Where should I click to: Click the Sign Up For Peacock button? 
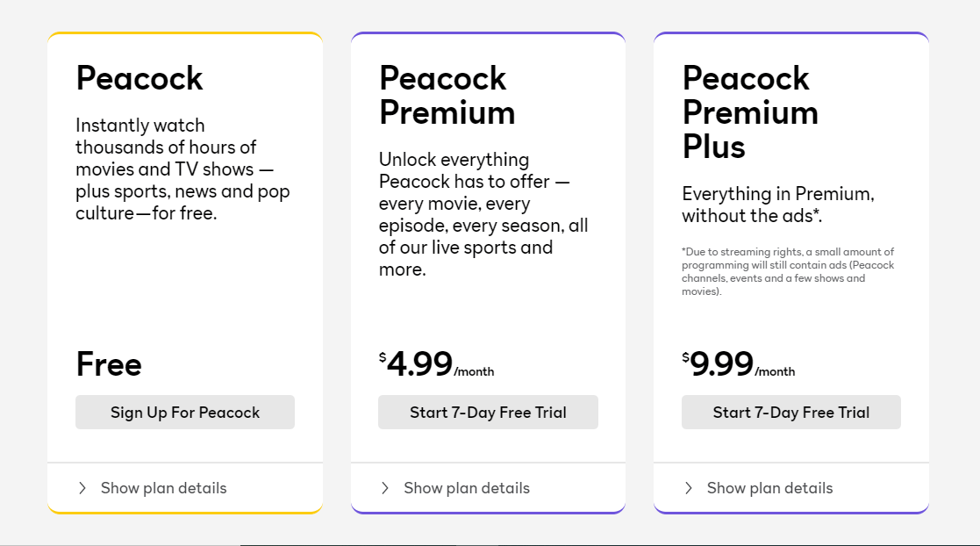[x=185, y=413]
